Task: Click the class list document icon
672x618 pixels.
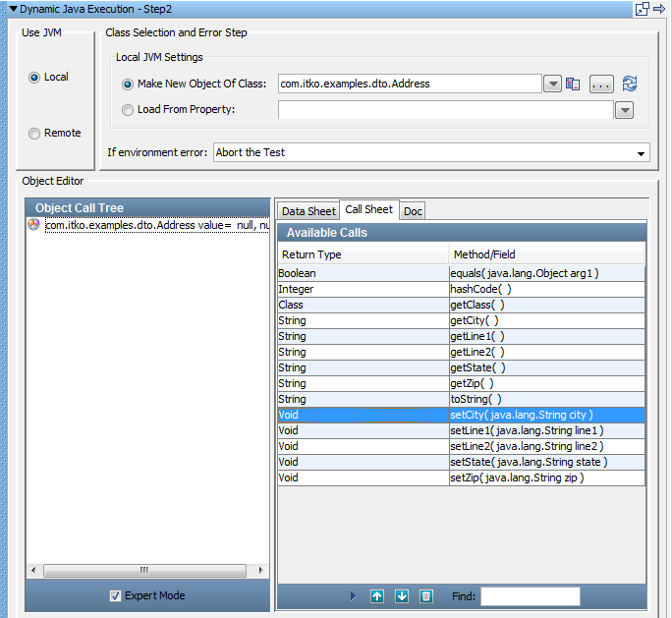Action: click(574, 84)
